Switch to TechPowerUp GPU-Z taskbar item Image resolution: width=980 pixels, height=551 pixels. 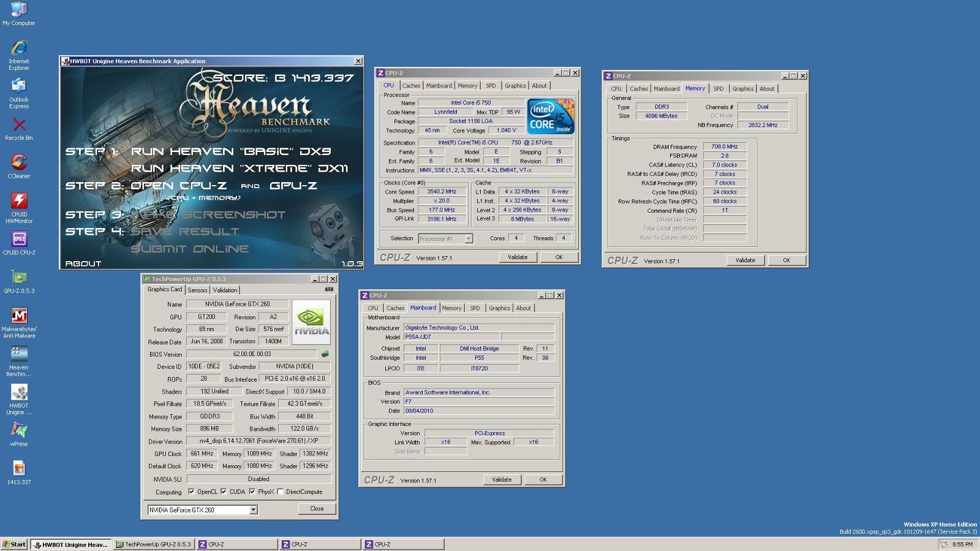pyautogui.click(x=154, y=544)
